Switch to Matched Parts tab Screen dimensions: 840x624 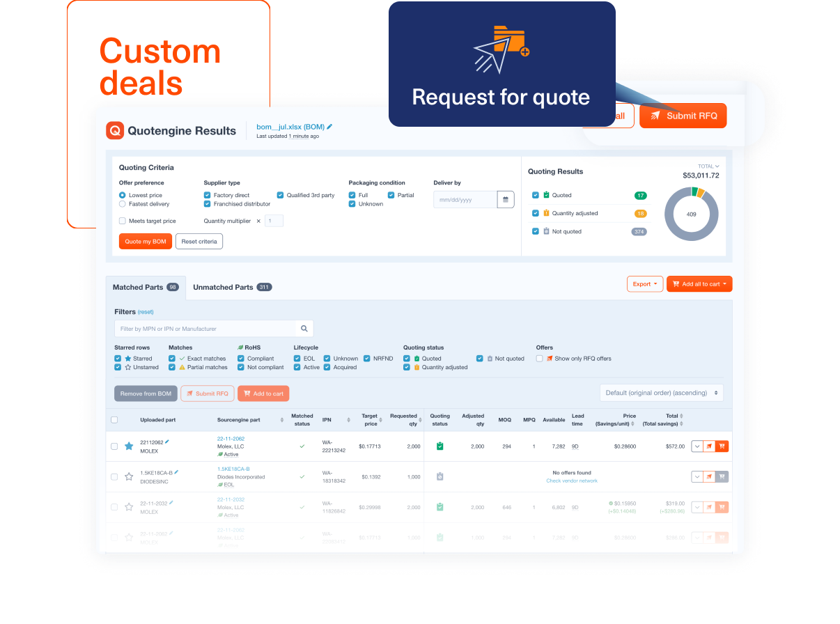tap(146, 288)
